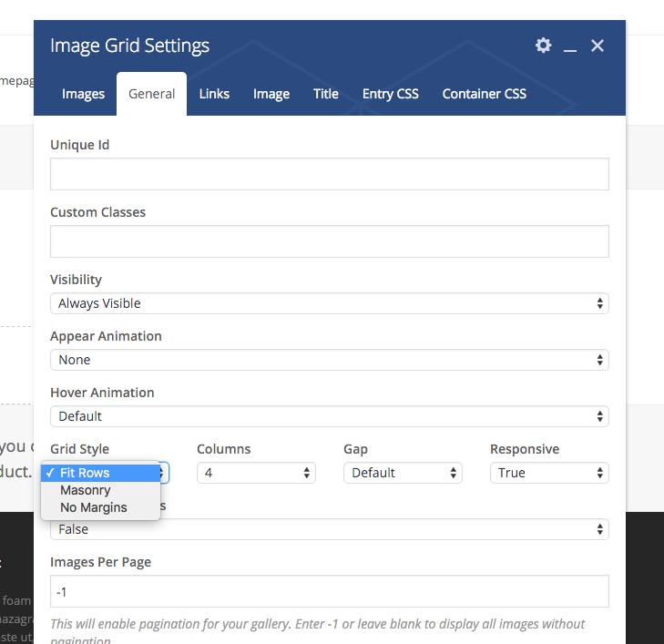Open the Columns dropdown set to 4
The width and height of the screenshot is (664, 644).
click(x=256, y=473)
